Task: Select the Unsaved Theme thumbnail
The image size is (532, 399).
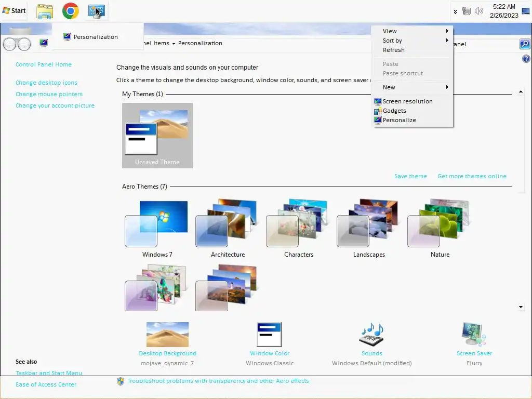Action: click(157, 136)
